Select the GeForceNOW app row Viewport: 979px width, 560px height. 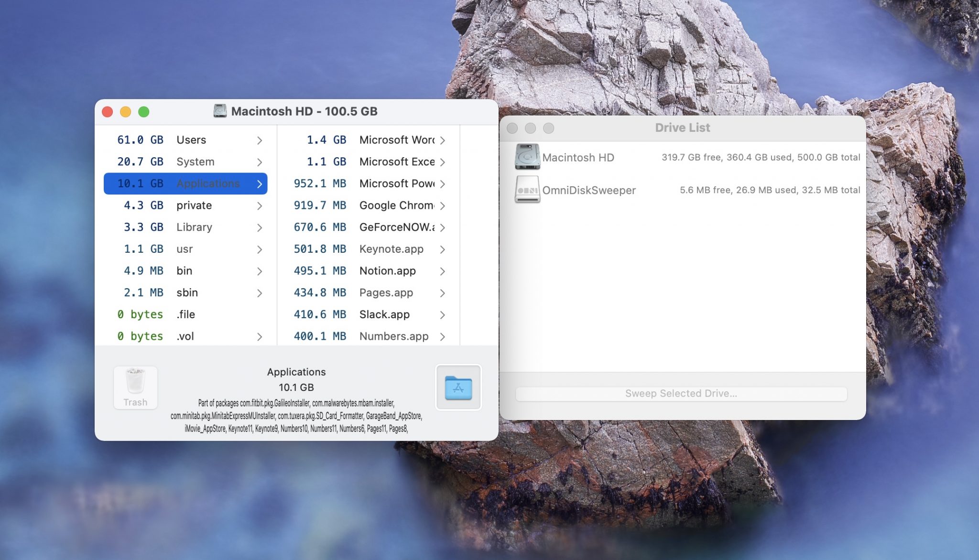pyautogui.click(x=369, y=227)
